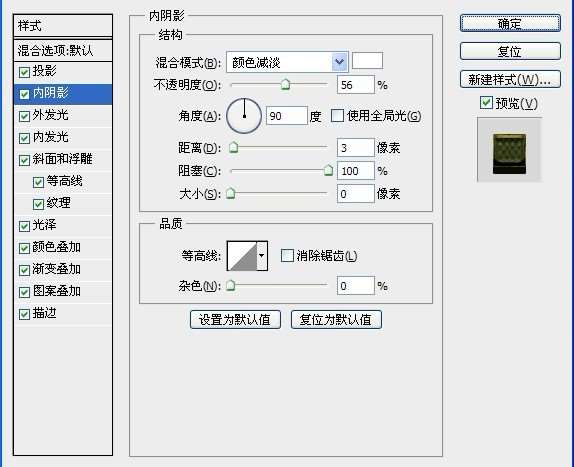574x467 pixels.
Task: Click 设置为默认值 button
Action: point(235,320)
